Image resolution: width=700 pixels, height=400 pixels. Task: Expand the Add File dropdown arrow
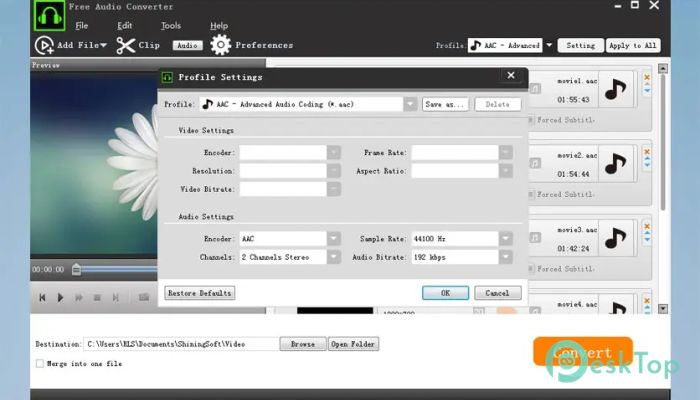coord(103,45)
